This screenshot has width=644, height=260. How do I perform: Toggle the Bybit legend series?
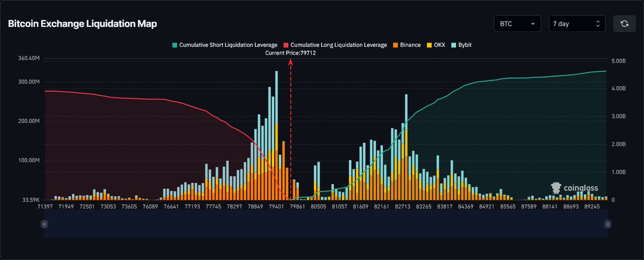pos(460,45)
